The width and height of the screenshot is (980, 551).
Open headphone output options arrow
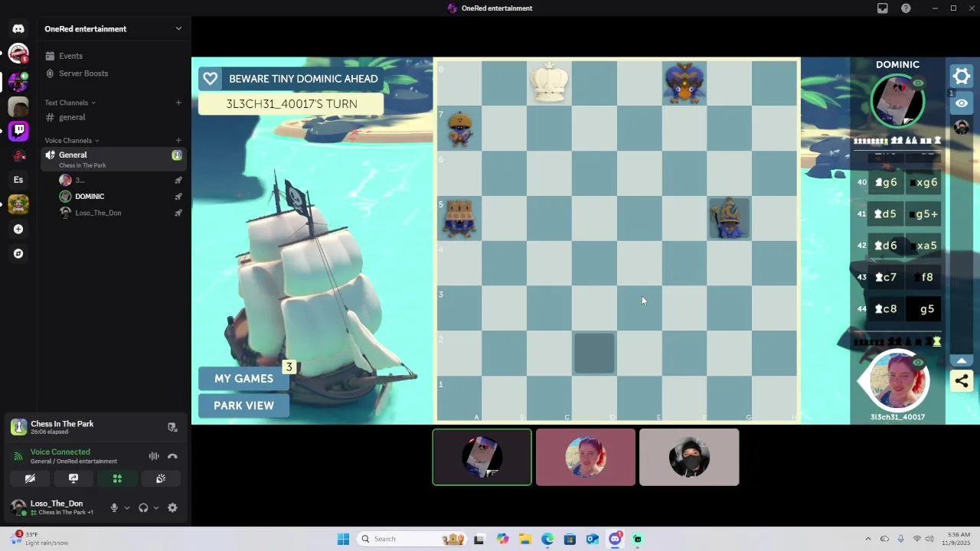(156, 507)
